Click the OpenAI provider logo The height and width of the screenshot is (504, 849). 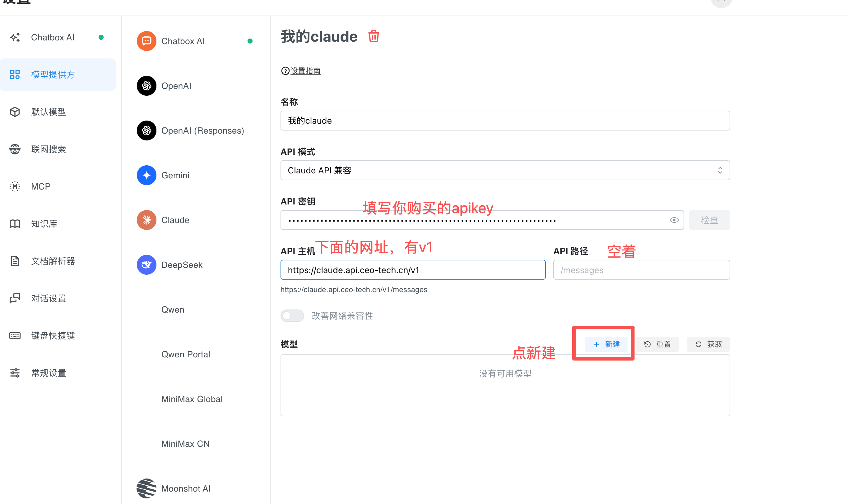pyautogui.click(x=146, y=86)
